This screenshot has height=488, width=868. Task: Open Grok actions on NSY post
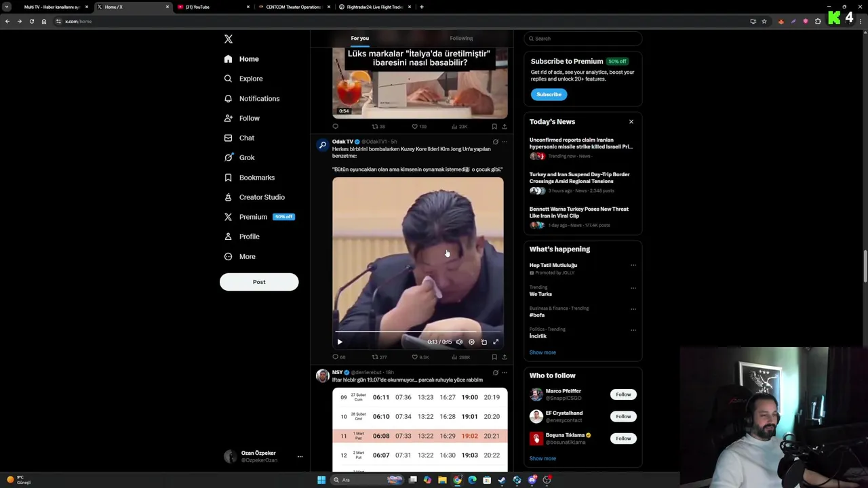tap(495, 373)
